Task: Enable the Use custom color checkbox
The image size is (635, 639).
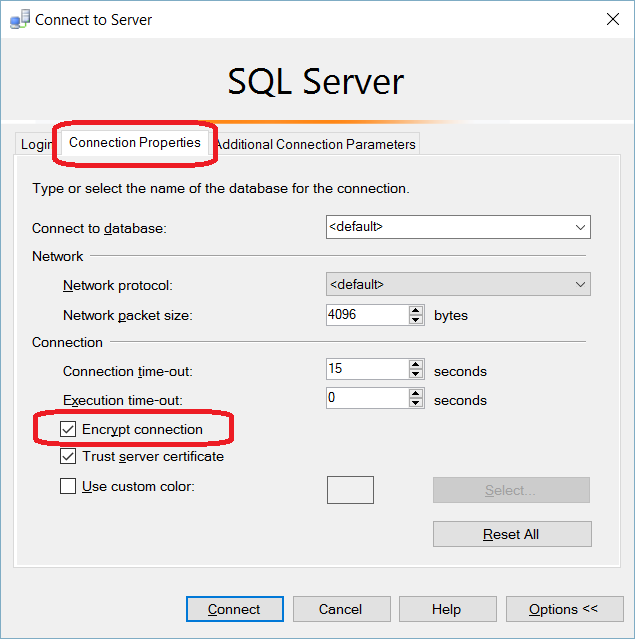Action: (x=68, y=487)
